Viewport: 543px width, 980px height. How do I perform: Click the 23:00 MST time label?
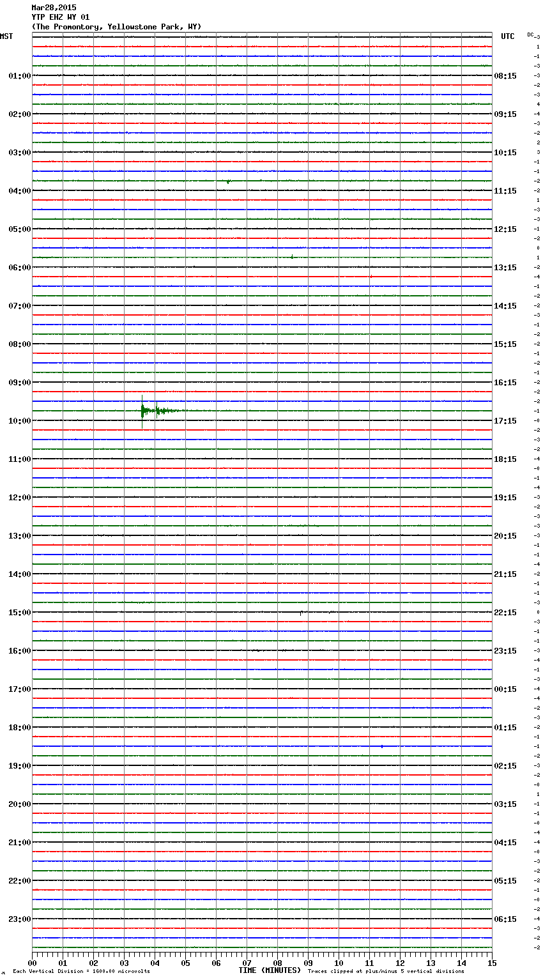point(19,919)
